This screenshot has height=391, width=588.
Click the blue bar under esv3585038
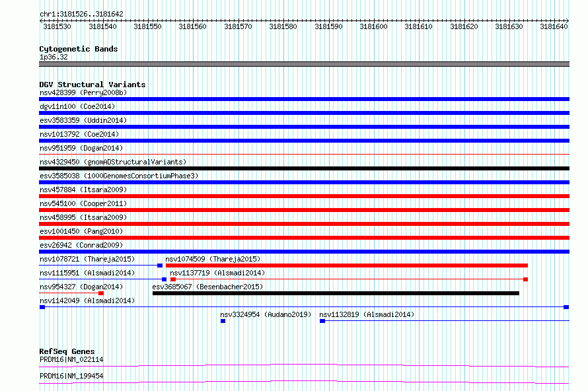click(304, 182)
